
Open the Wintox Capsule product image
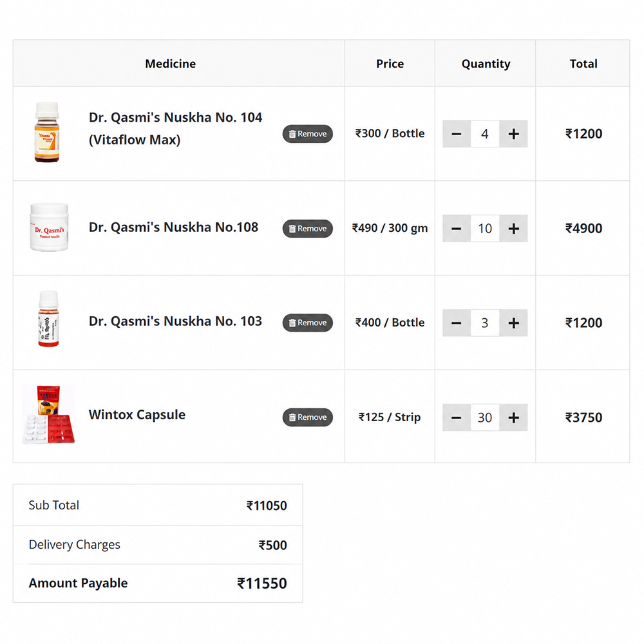point(49,414)
